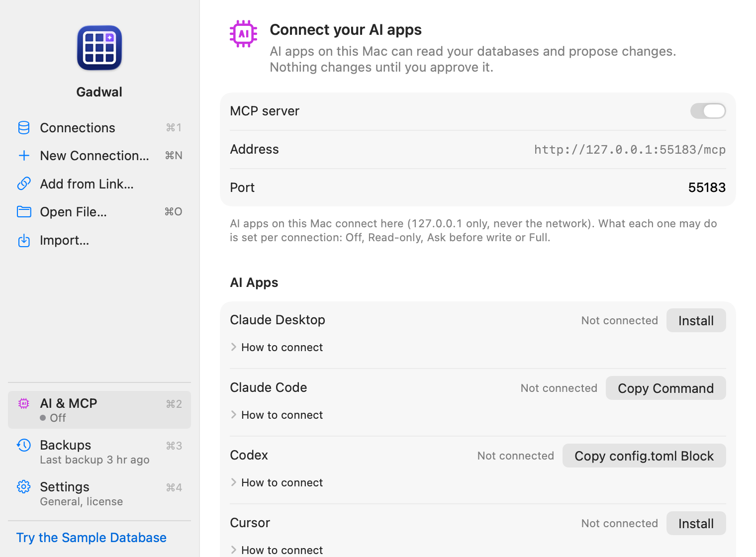Screen dimensions: 756x557
Task: Select the AI & MCP sidebar item
Action: click(99, 410)
